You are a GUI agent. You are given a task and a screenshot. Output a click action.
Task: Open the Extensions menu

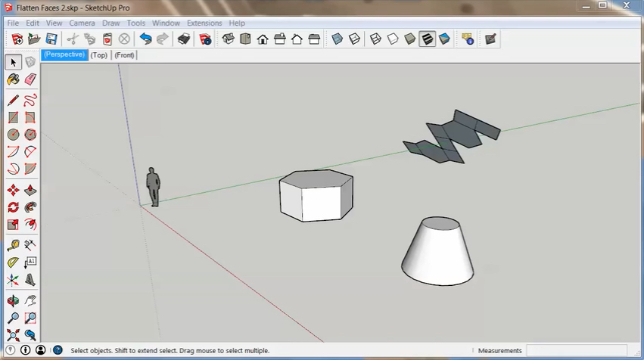tap(204, 23)
